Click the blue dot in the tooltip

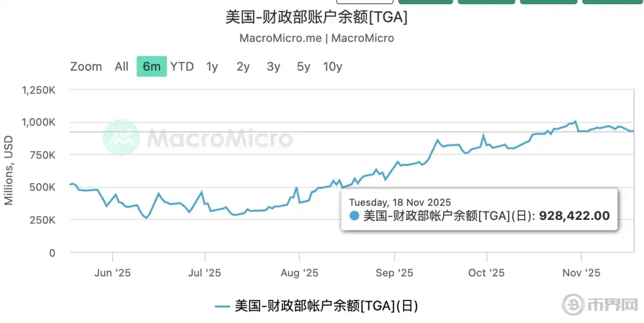355,216
